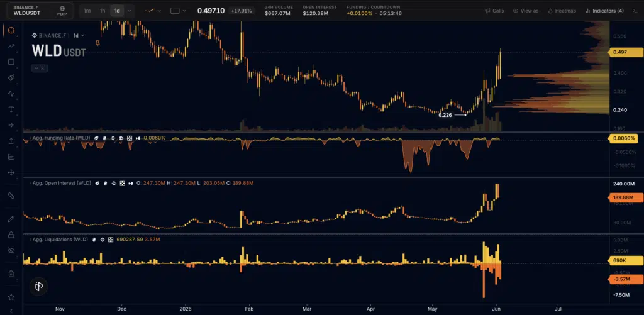Toggle checkered exchange icon in Open Interest row
Viewport: 644px width, 315px height.
(x=122, y=183)
